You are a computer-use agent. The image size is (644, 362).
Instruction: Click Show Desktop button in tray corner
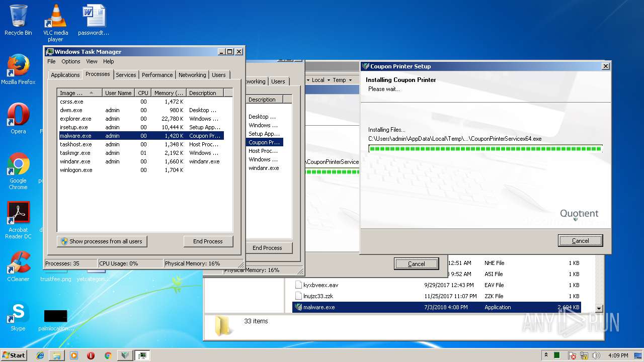pyautogui.click(x=639, y=355)
